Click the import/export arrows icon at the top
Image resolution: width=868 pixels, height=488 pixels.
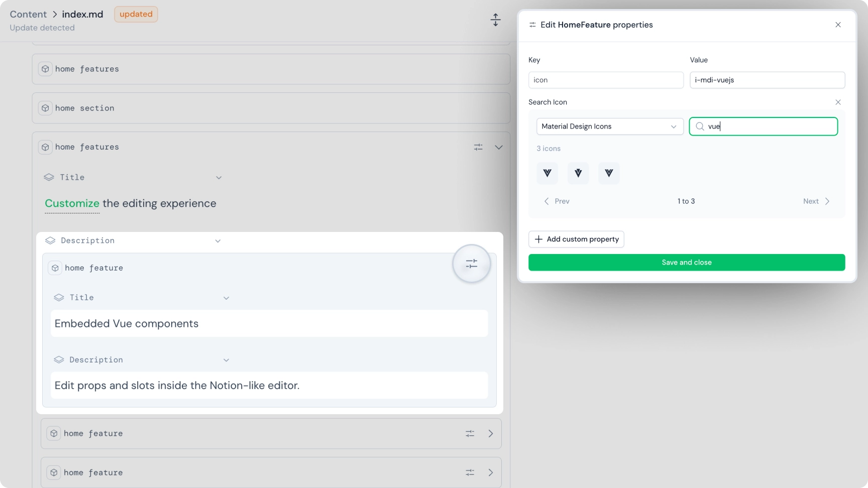[x=495, y=20]
